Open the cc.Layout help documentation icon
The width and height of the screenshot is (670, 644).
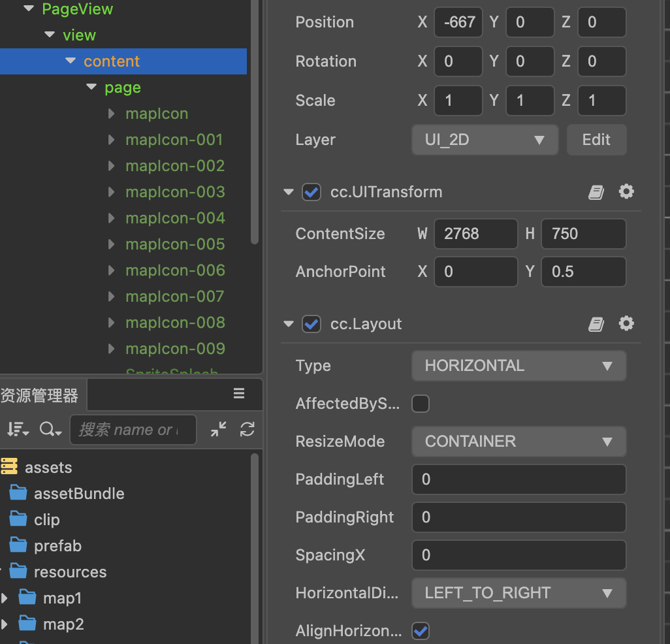point(596,324)
